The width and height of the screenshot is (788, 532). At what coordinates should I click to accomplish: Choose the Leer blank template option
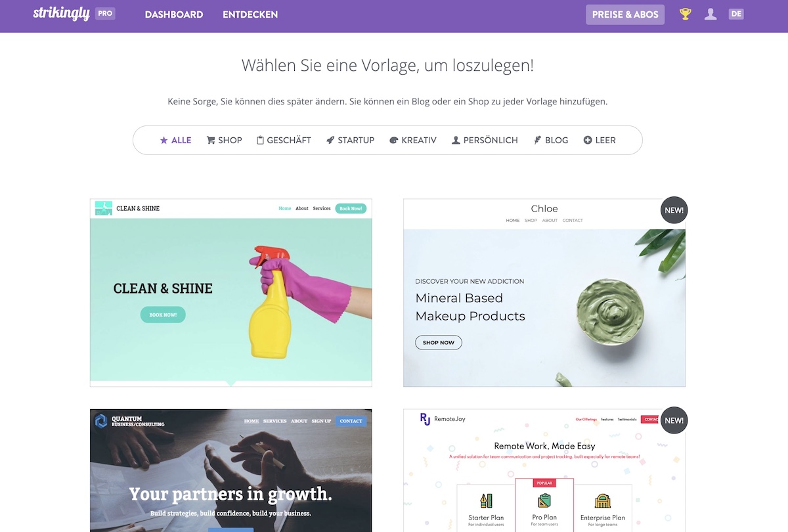pyautogui.click(x=600, y=140)
